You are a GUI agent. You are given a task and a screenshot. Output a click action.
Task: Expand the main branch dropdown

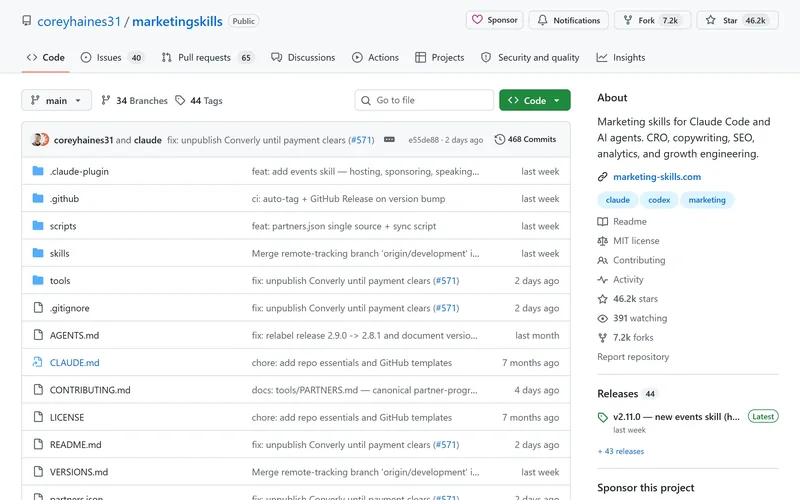pos(56,101)
